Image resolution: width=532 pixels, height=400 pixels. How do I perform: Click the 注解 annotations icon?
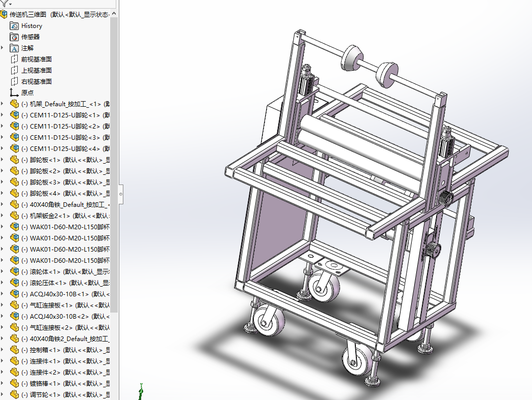[14, 48]
